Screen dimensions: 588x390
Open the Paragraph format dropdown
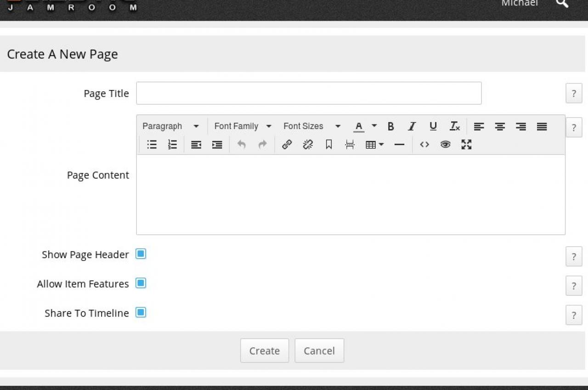click(x=170, y=126)
